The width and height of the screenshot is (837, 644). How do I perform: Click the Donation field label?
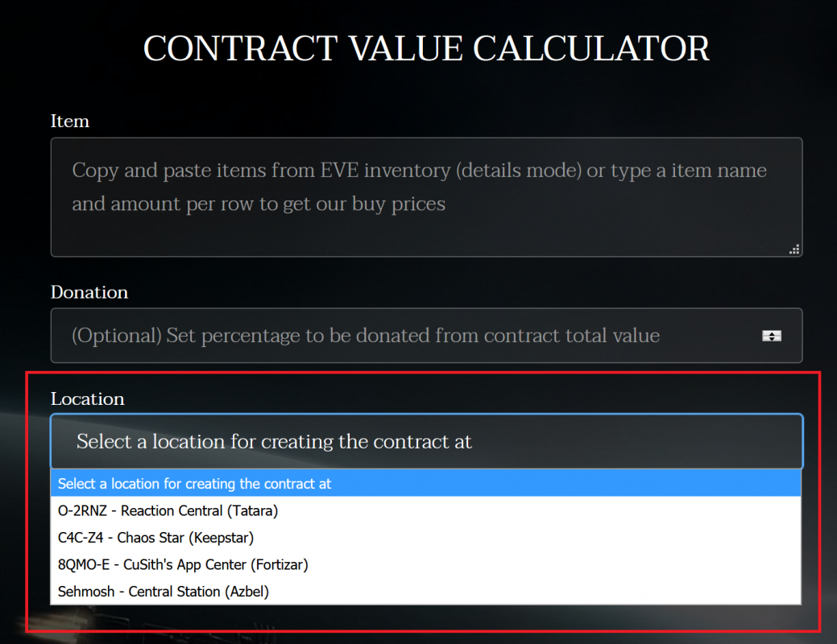(89, 292)
